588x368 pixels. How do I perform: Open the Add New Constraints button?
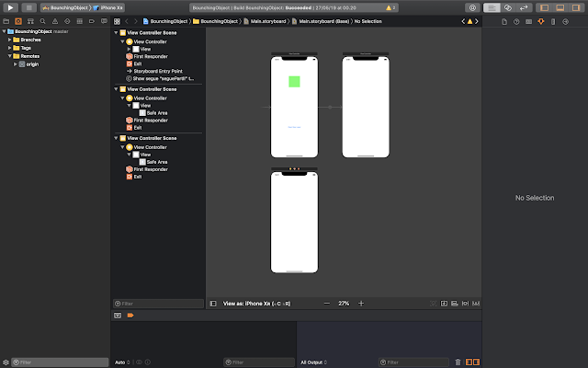point(465,304)
